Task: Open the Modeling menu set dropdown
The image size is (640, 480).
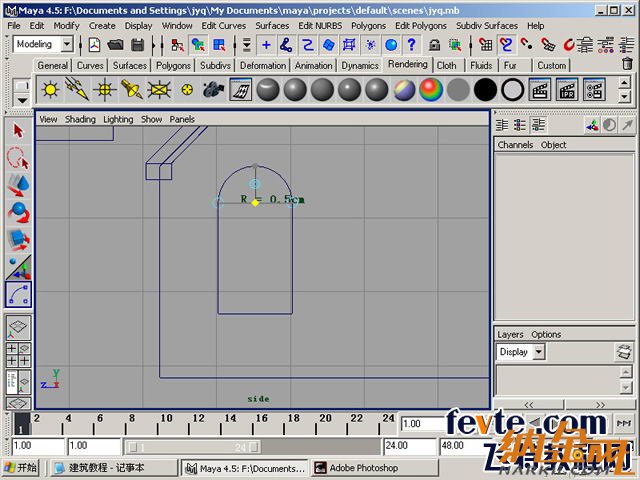Action: click(67, 45)
